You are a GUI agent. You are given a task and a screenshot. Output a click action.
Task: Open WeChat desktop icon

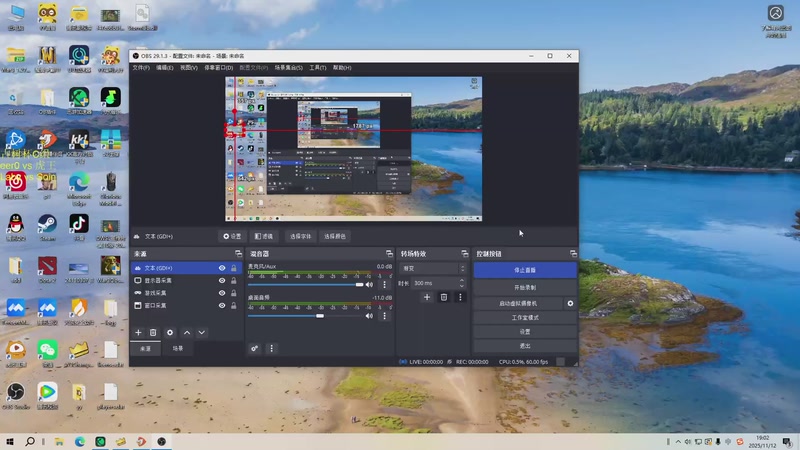click(x=47, y=354)
